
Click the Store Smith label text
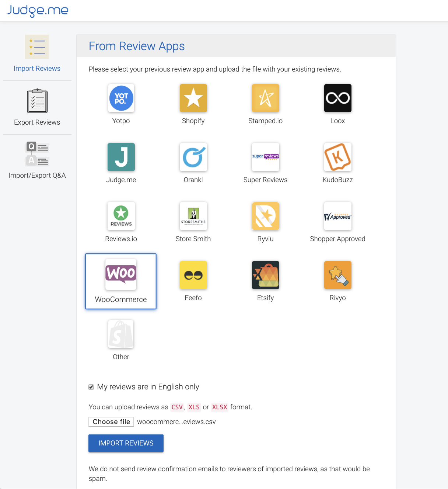click(x=193, y=239)
